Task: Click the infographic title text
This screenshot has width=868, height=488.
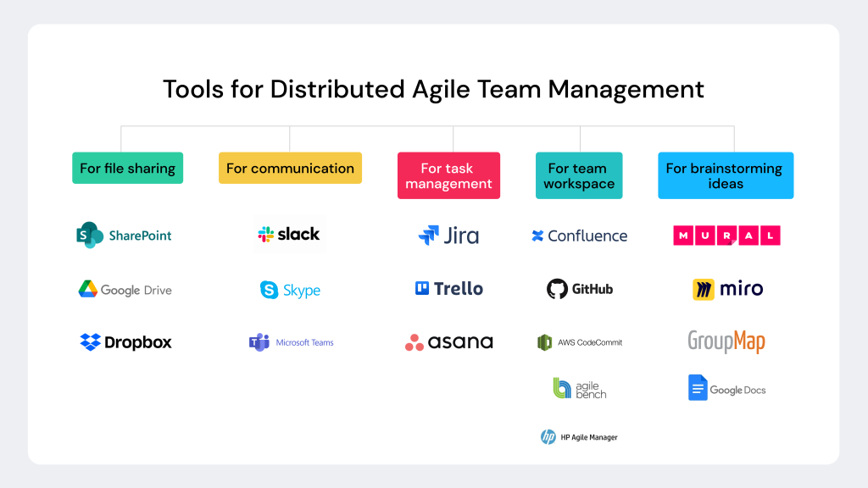Action: [433, 89]
